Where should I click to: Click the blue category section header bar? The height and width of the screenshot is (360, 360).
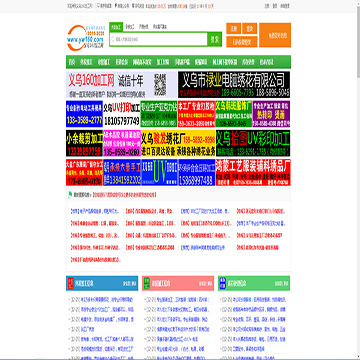coord(102,283)
